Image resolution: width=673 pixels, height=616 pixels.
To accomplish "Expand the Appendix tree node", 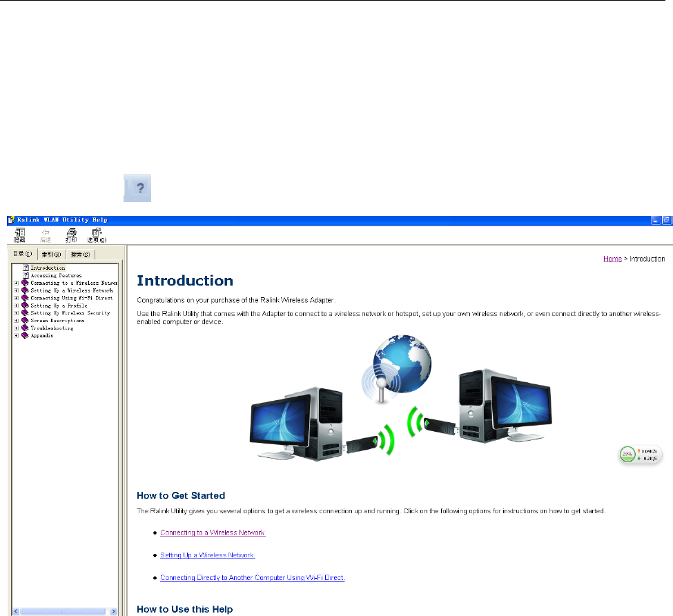I will coord(17,335).
